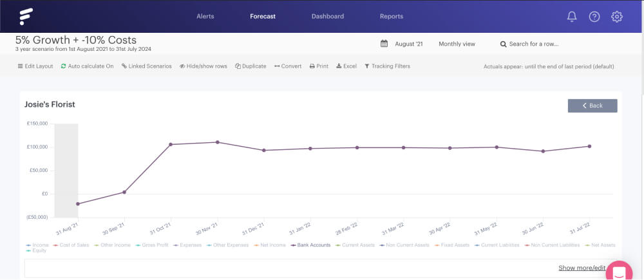Toggle the Gross Profit legend series
644x280 pixels.
[152, 245]
